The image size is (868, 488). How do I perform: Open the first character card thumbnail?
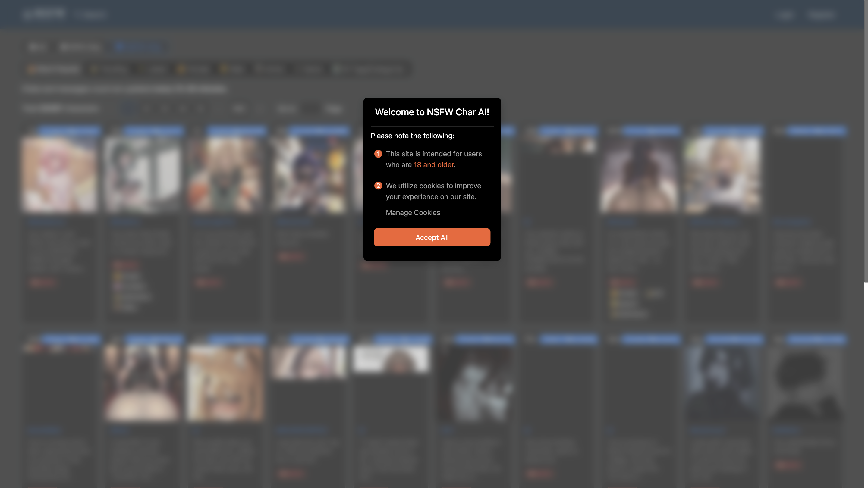59,174
